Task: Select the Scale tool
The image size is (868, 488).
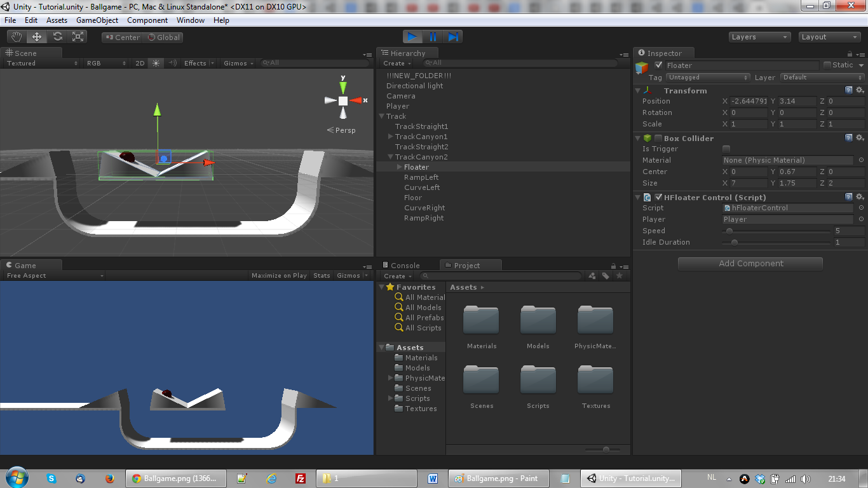Action: pyautogui.click(x=78, y=37)
